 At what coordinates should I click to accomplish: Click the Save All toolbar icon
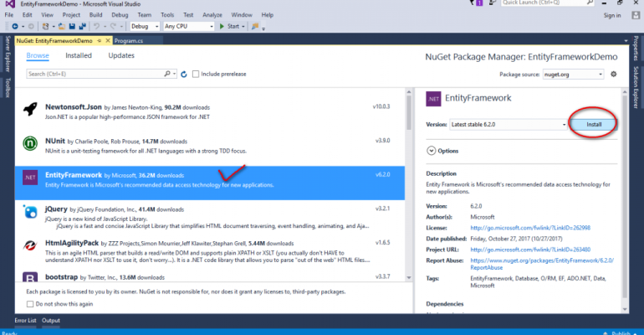point(82,26)
